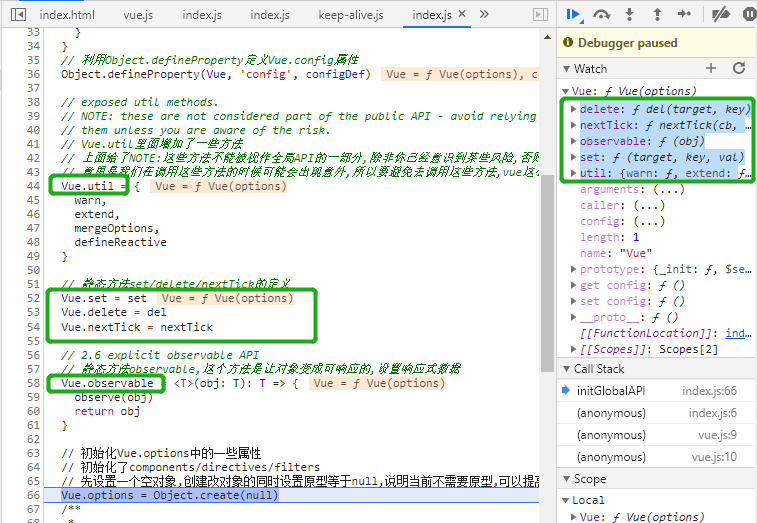
Task: Set breakpoint on line 58 gutter
Action: pos(33,383)
